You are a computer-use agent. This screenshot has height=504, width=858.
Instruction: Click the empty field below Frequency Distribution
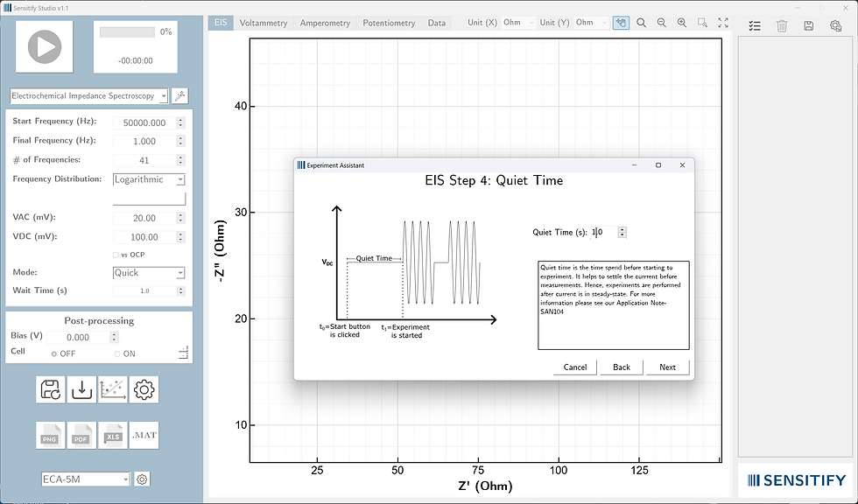pyautogui.click(x=149, y=199)
